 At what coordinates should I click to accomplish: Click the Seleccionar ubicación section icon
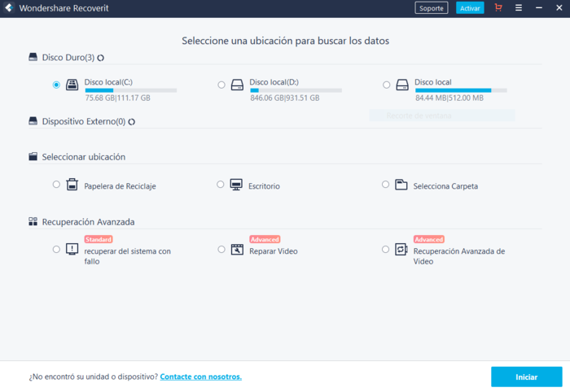click(33, 156)
